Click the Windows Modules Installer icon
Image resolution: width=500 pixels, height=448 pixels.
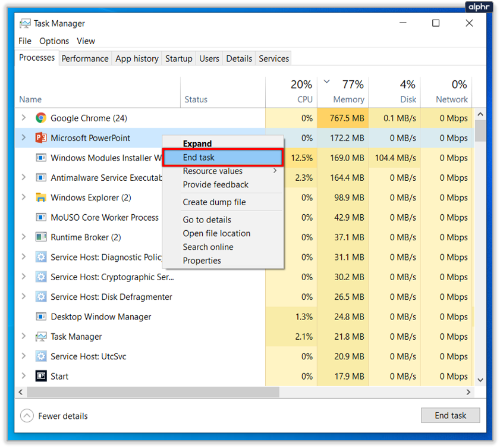pos(41,158)
